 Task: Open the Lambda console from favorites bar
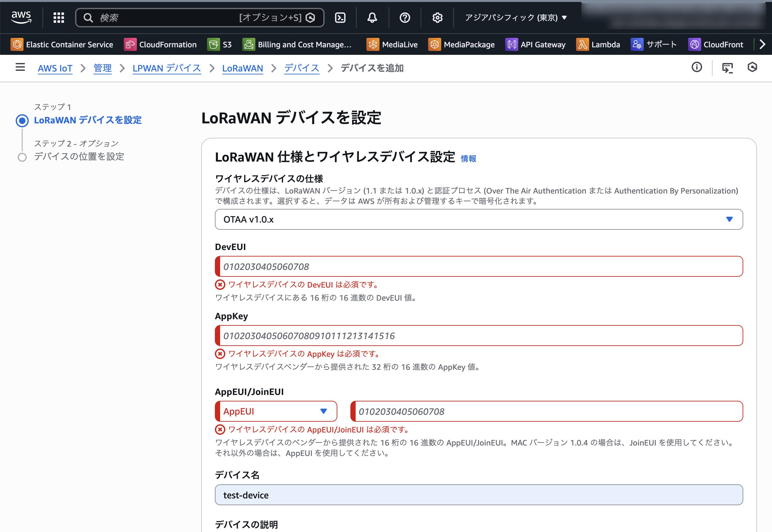[x=599, y=44]
